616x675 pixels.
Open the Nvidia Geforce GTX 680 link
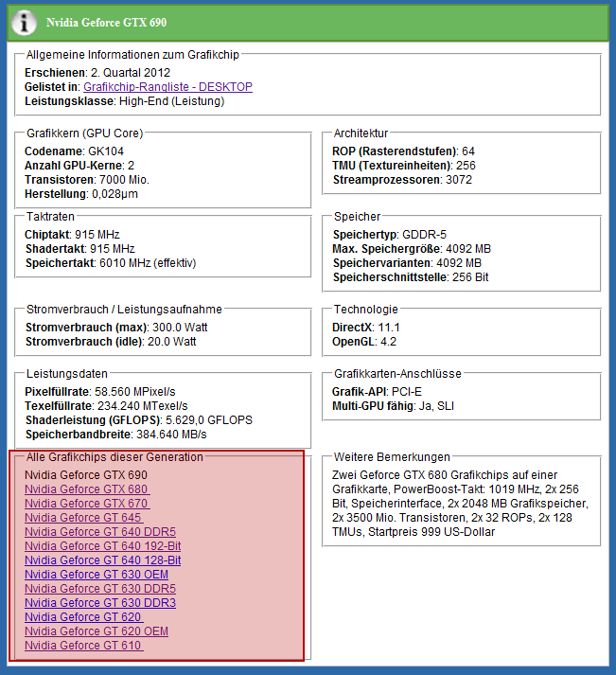pos(87,489)
